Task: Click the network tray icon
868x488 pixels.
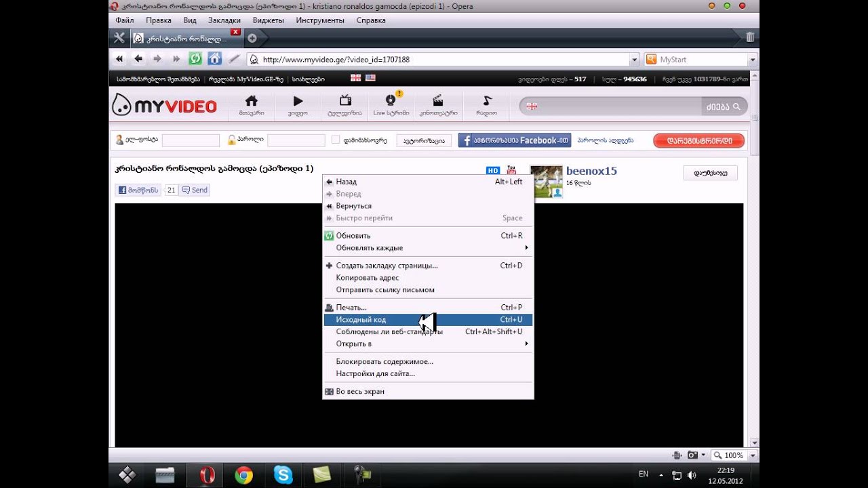Action: point(676,475)
